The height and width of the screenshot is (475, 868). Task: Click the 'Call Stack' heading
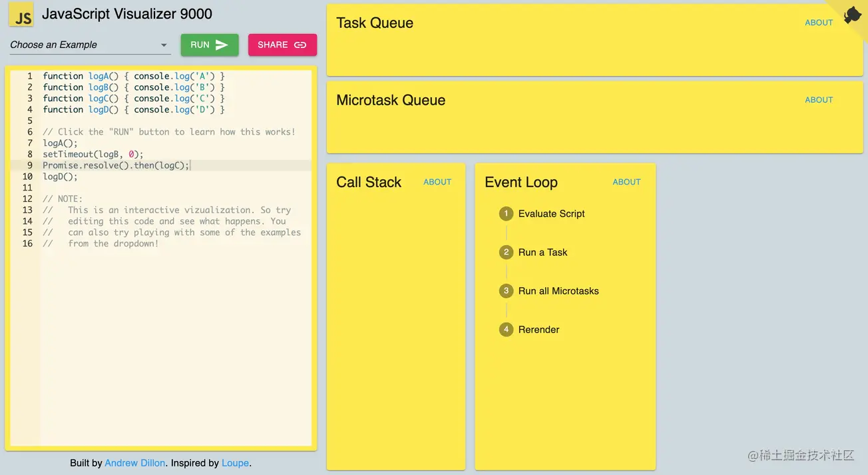(369, 183)
